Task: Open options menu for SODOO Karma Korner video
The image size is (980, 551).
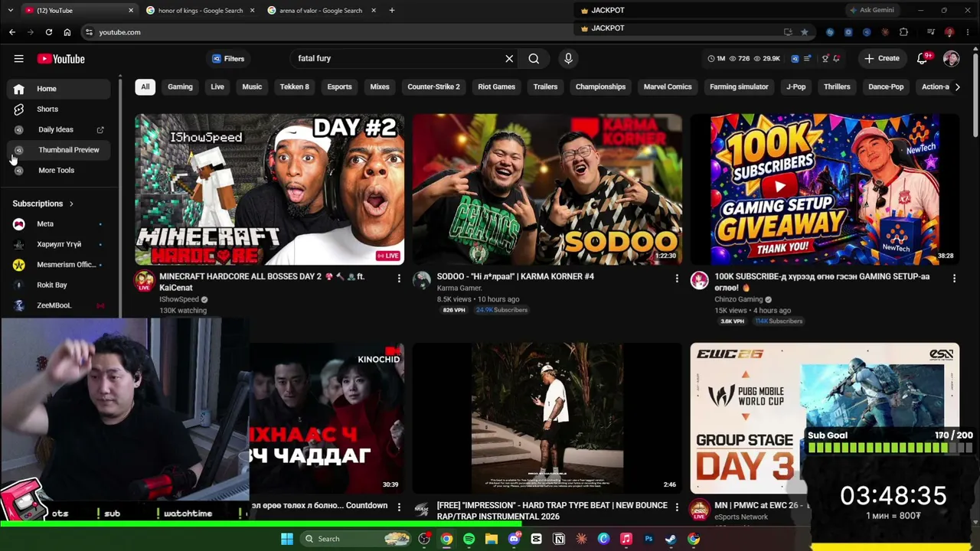Action: tap(677, 279)
